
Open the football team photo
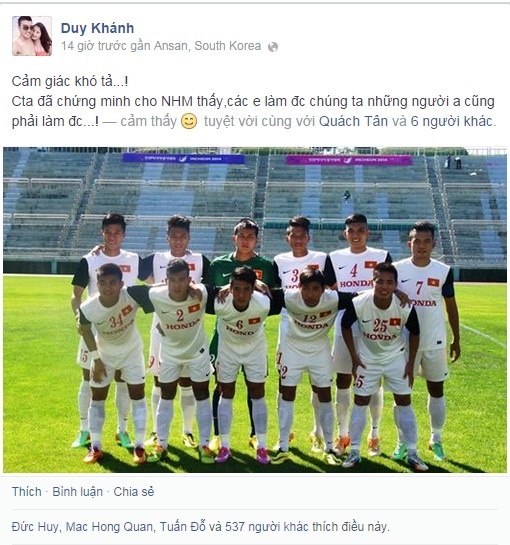[x=255, y=310]
